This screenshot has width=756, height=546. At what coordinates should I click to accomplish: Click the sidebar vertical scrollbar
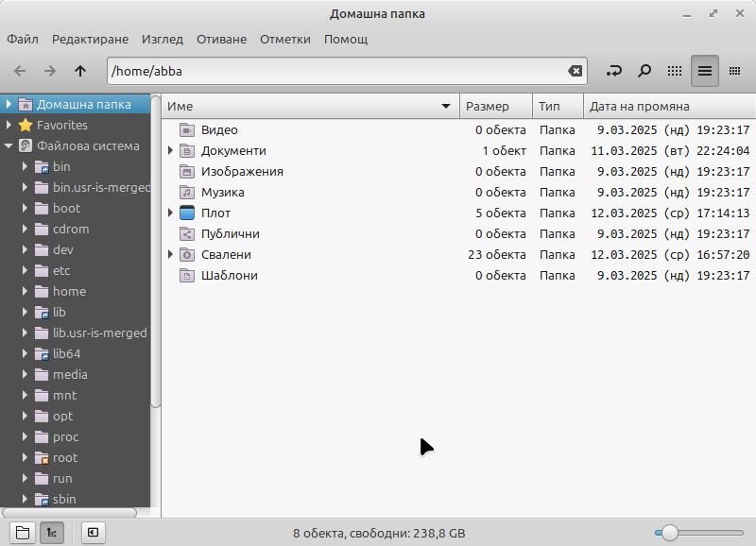pyautogui.click(x=155, y=251)
